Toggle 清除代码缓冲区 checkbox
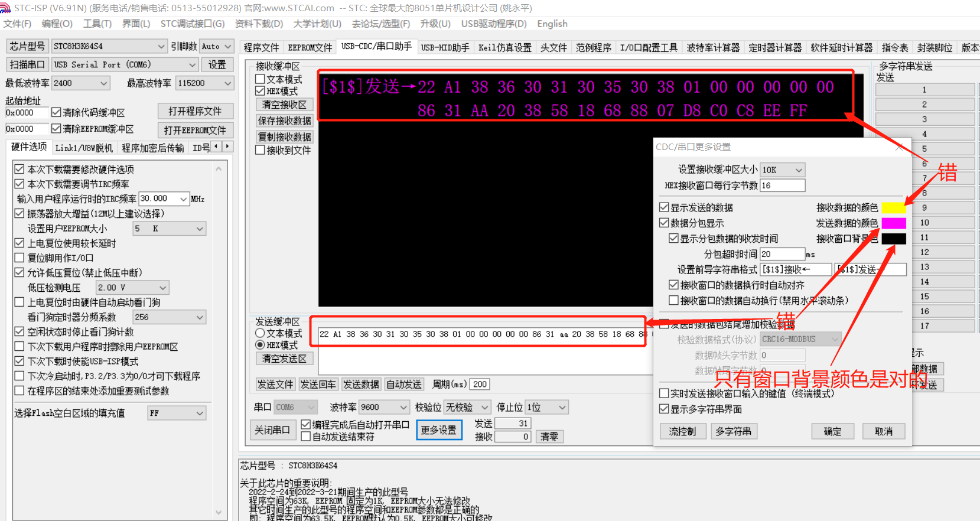 56,112
